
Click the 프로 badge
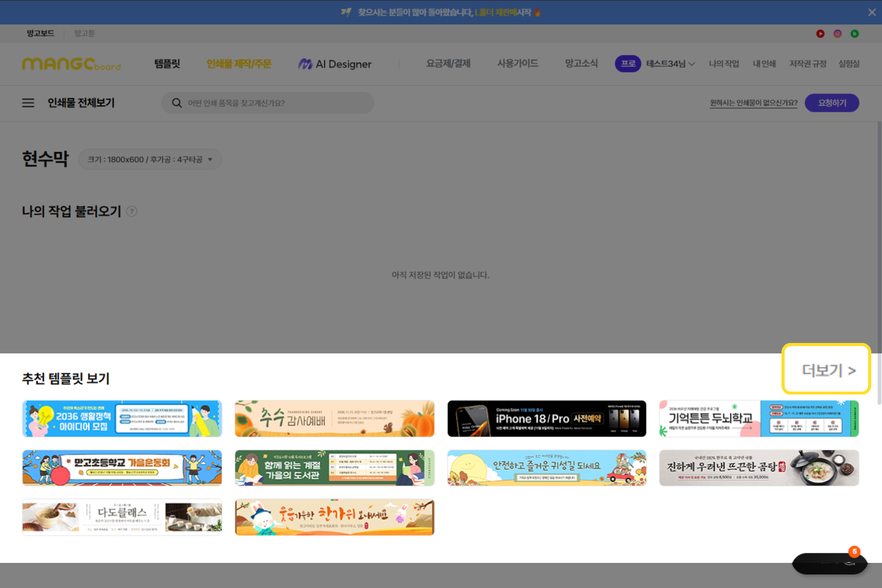(628, 64)
